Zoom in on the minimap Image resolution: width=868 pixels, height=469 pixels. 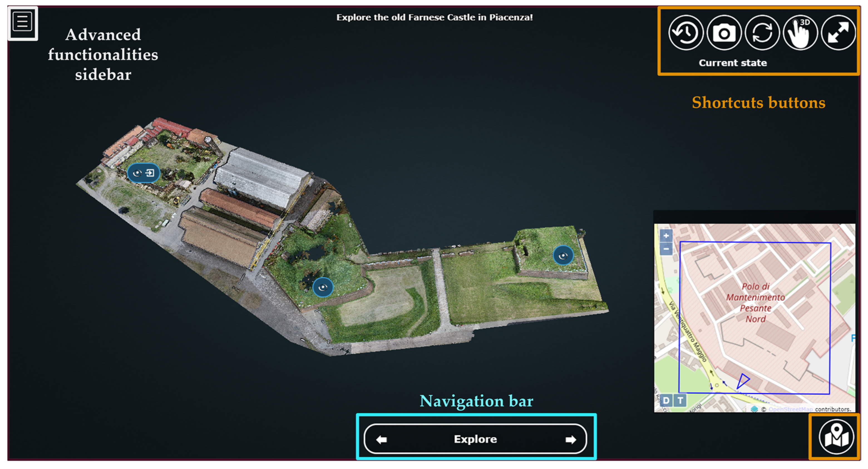pos(666,236)
